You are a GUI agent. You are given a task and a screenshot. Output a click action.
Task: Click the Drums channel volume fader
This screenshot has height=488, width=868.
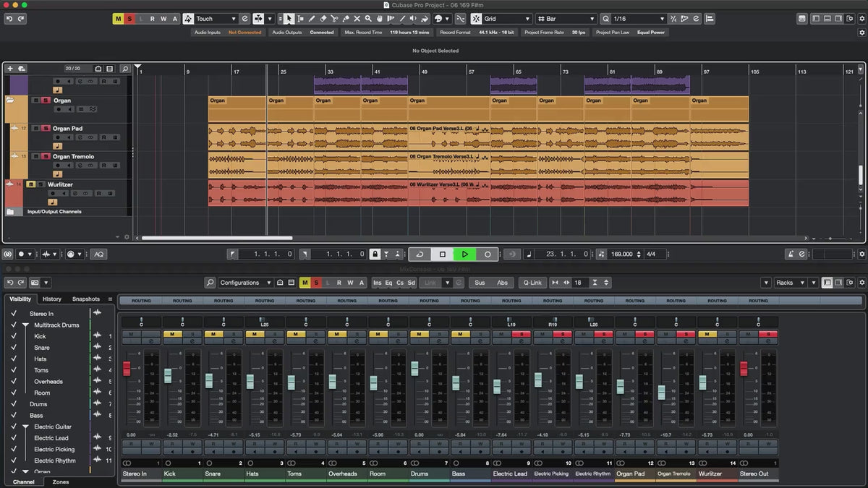tap(414, 368)
